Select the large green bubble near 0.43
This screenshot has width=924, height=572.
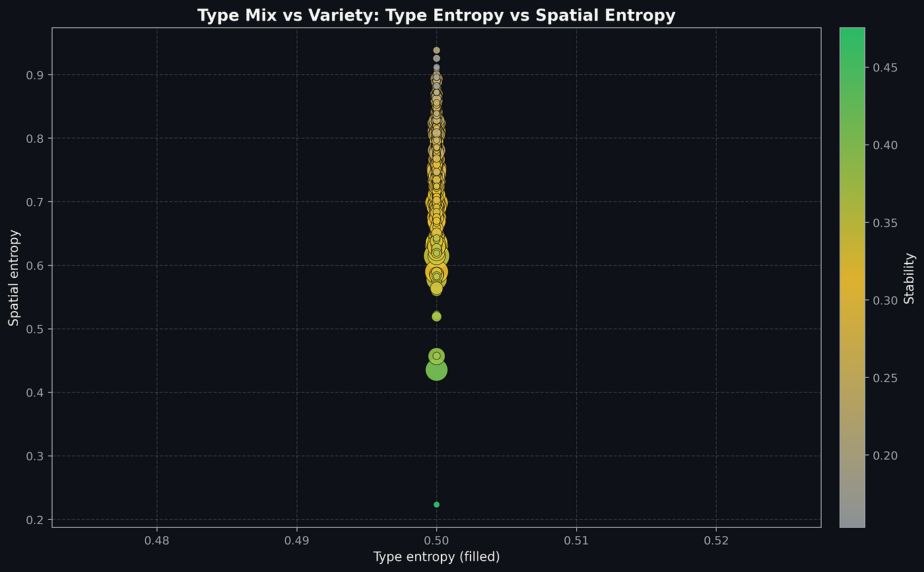click(436, 370)
